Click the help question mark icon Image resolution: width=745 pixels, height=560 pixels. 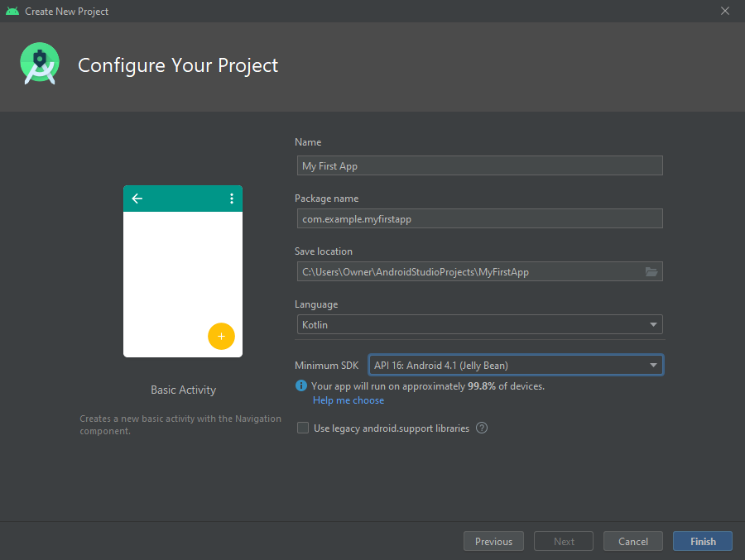pyautogui.click(x=482, y=428)
